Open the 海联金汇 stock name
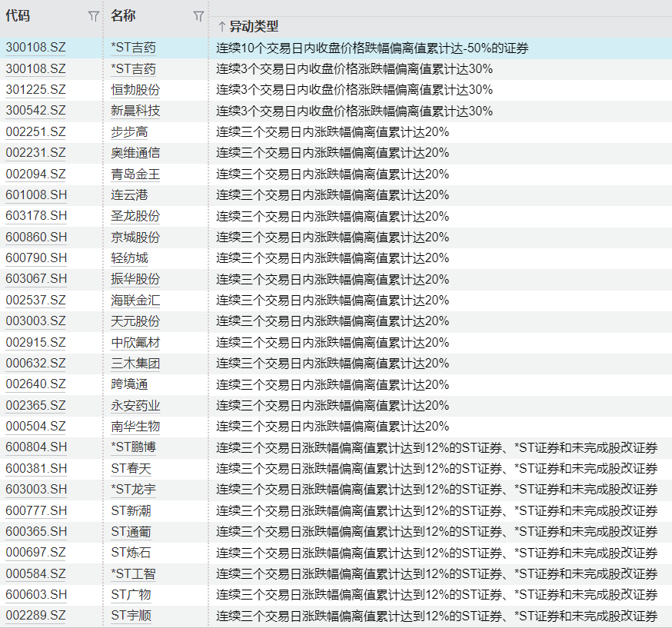Image resolution: width=672 pixels, height=628 pixels. pos(135,300)
